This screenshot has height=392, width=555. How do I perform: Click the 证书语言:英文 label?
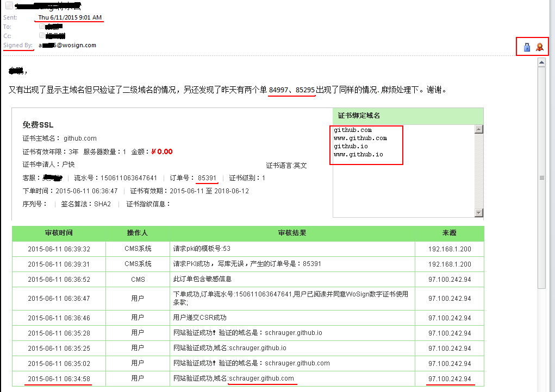coord(286,166)
